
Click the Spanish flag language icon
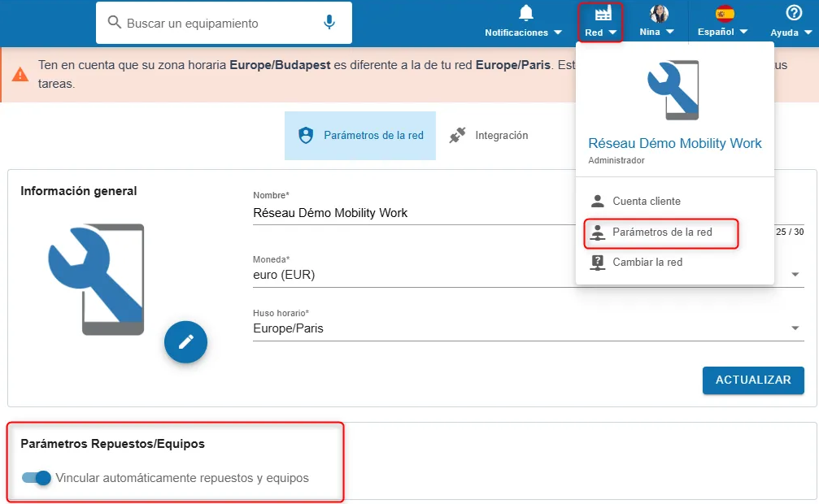[725, 13]
